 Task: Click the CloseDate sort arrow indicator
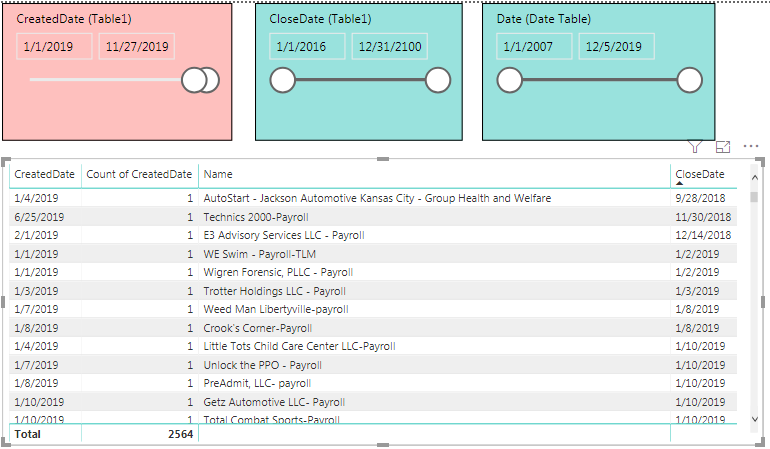coord(680,183)
